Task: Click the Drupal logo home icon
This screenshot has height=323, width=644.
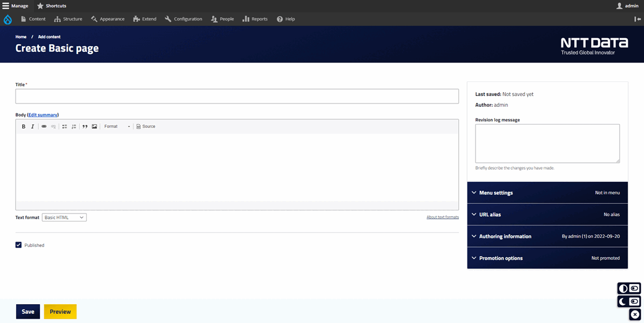Action: (8, 19)
